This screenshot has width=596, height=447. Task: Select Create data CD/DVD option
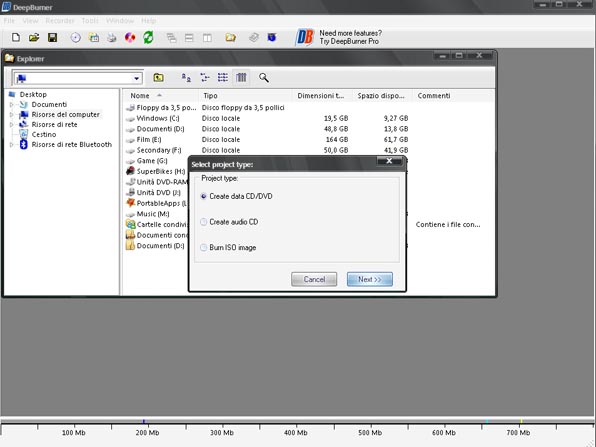point(236,196)
